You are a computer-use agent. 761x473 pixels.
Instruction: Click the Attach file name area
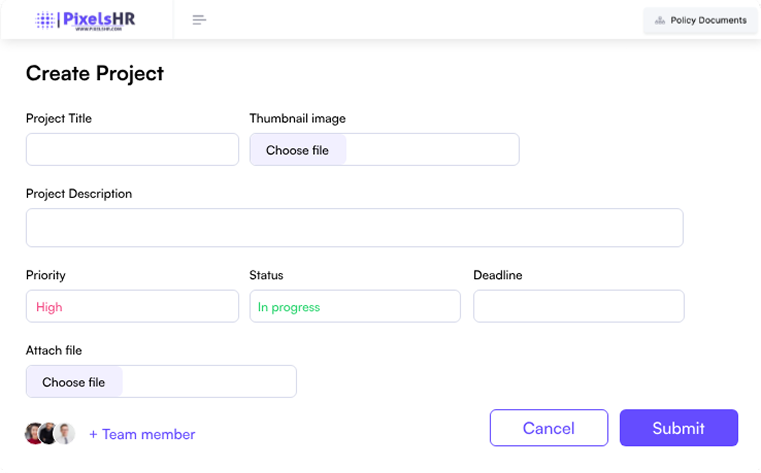pos(209,382)
